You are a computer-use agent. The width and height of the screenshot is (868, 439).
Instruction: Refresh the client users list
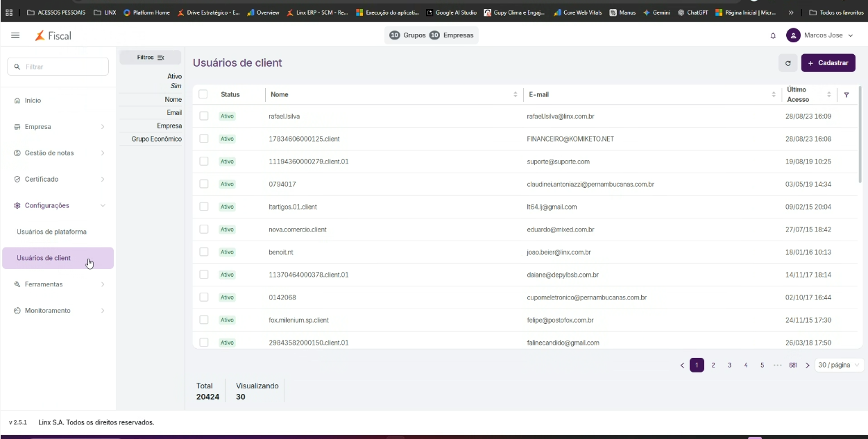(x=788, y=63)
